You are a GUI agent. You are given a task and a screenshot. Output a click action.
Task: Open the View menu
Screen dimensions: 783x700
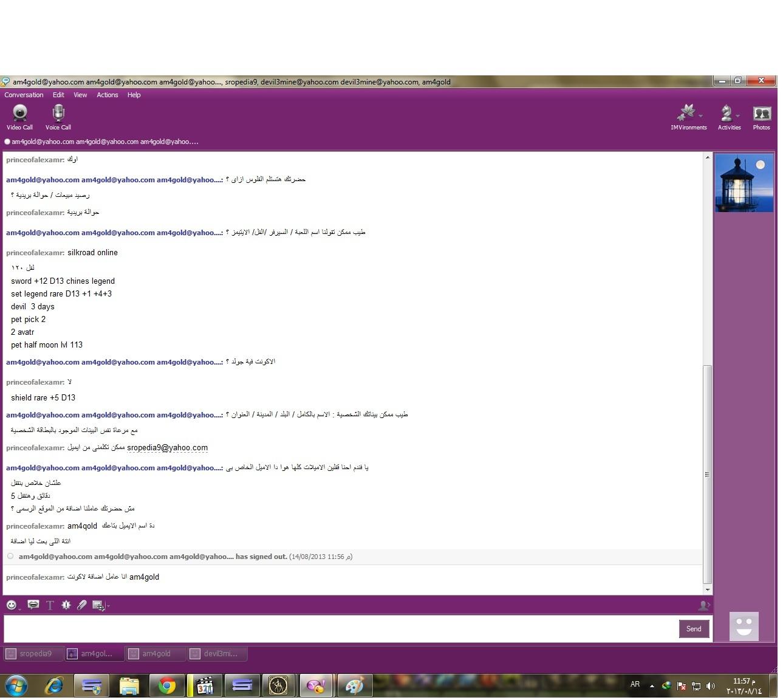[80, 95]
